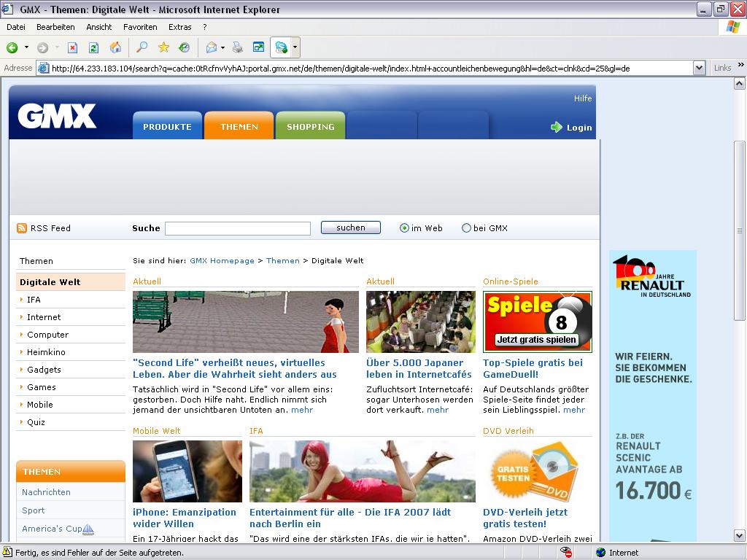Open the Datei menu
Viewport: 747px width, 560px height.
click(x=16, y=27)
